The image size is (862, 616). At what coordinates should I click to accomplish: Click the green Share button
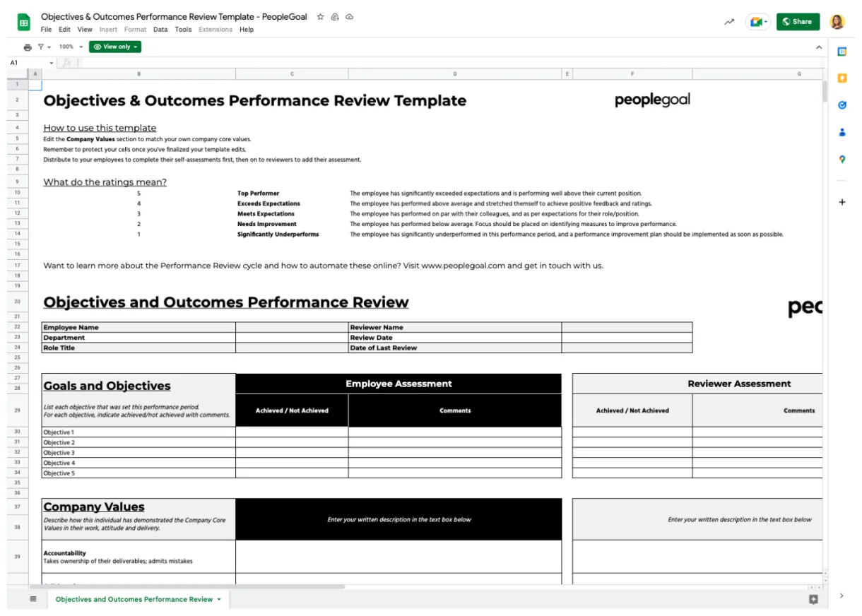pos(798,21)
